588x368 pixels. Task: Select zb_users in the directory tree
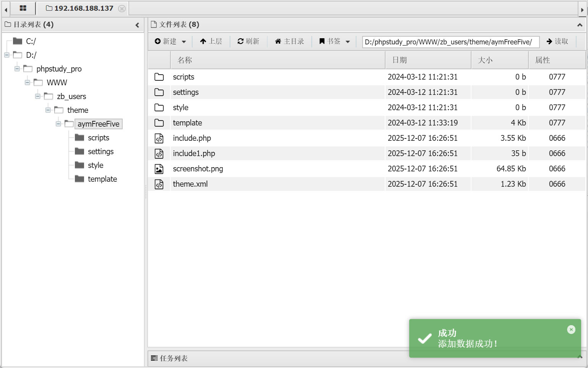click(71, 96)
